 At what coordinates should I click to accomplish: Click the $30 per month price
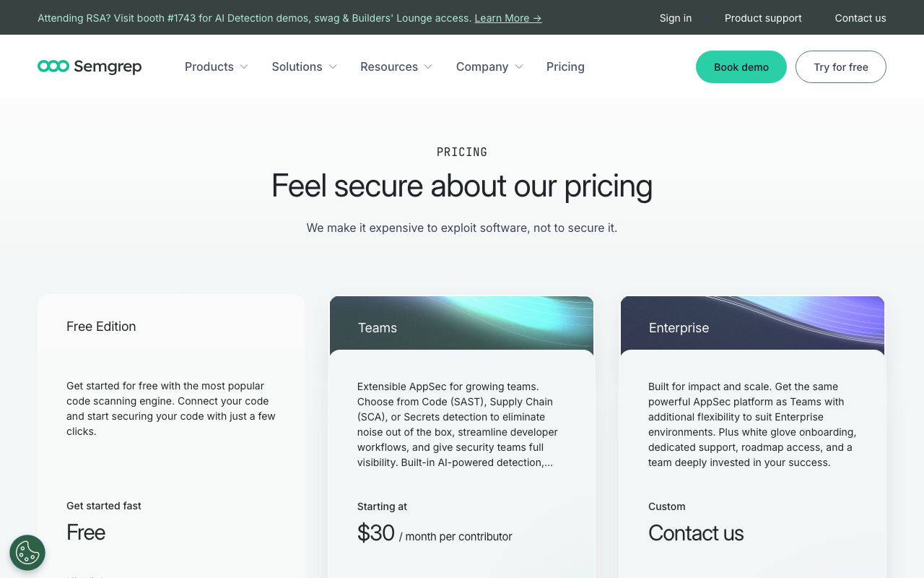(375, 533)
